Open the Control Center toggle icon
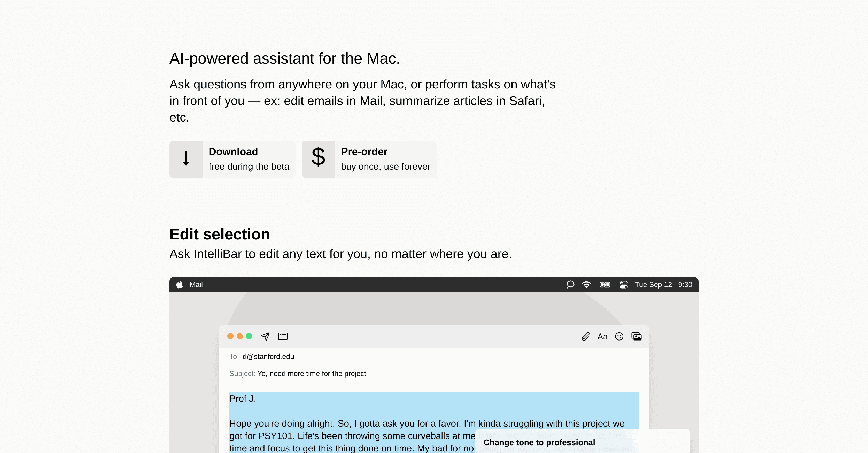This screenshot has height=453, width=868. click(624, 284)
